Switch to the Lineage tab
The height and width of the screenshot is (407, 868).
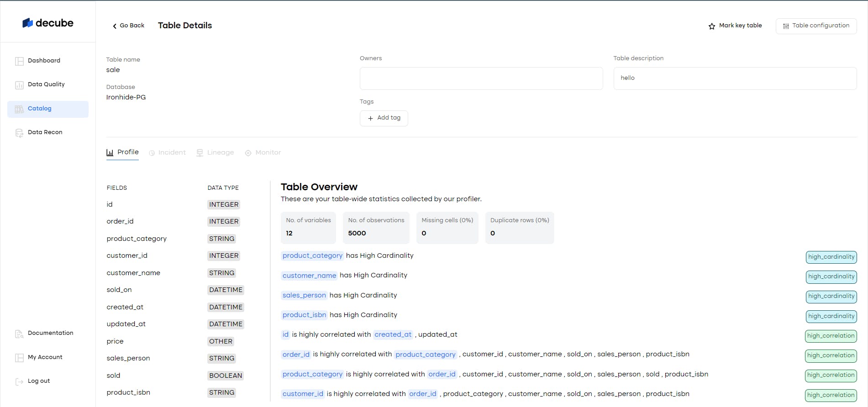click(x=215, y=152)
